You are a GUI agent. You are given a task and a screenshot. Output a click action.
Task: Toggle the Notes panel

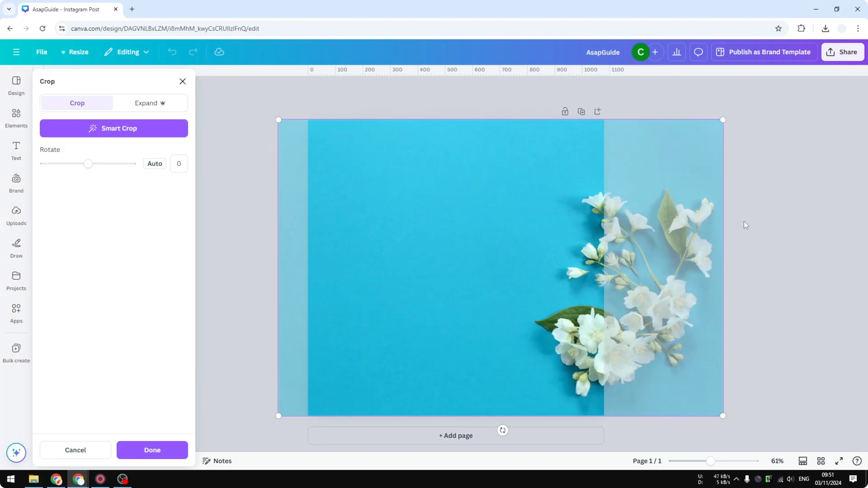[x=217, y=461]
